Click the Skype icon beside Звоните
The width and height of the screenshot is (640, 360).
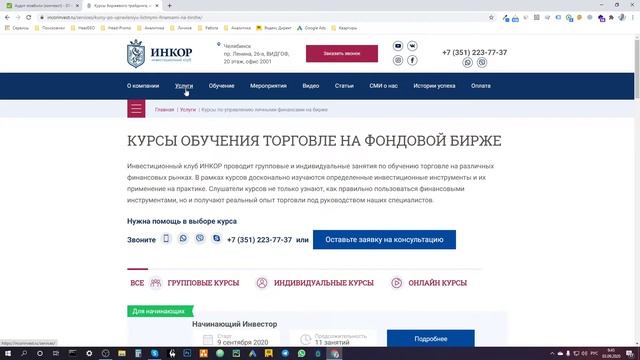(x=216, y=238)
